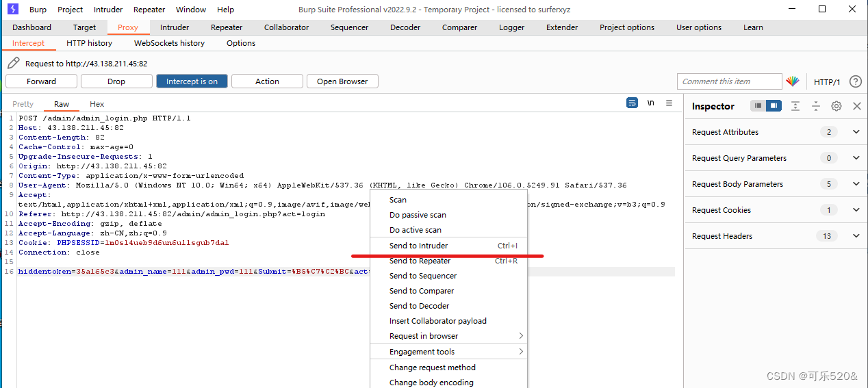Click the Action button

267,81
